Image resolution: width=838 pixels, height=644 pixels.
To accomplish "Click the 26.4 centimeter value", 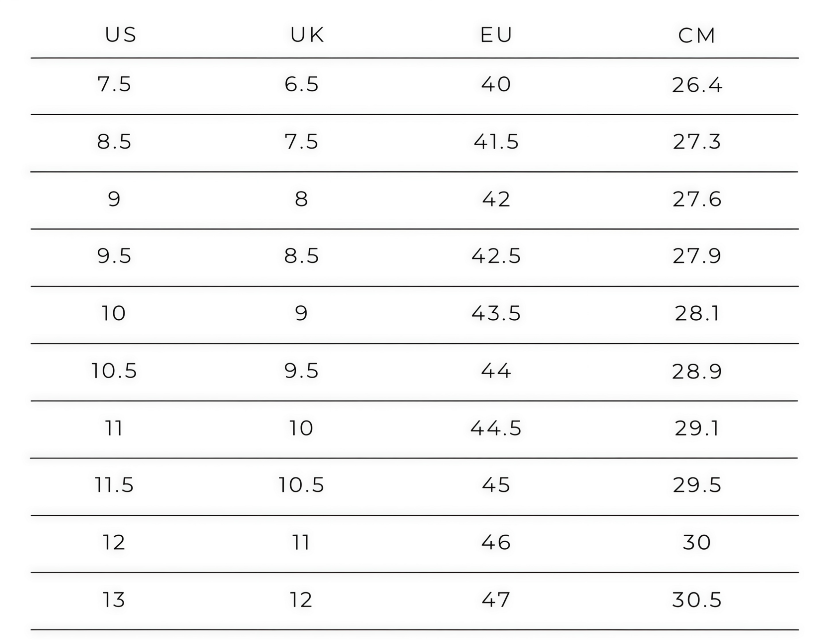I will pos(697,85).
